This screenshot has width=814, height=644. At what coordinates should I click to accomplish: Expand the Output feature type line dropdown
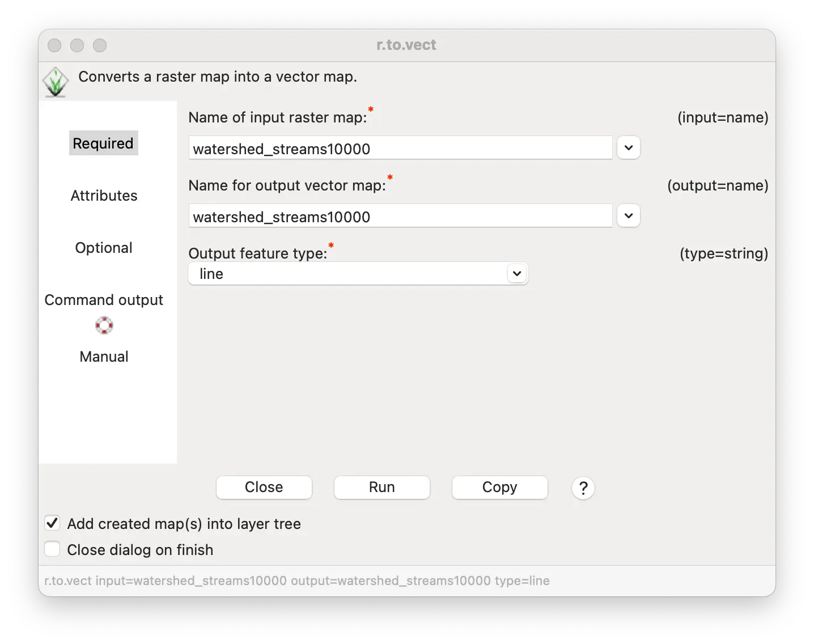click(x=358, y=274)
